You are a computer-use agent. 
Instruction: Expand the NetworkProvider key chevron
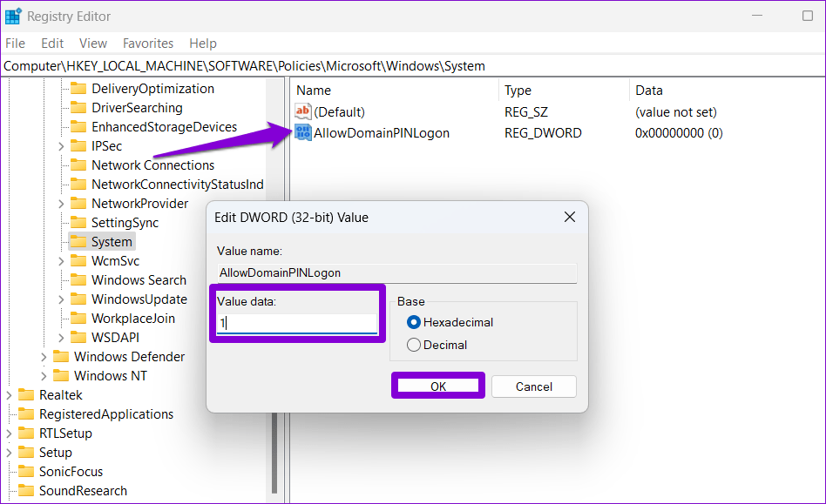[x=61, y=204]
